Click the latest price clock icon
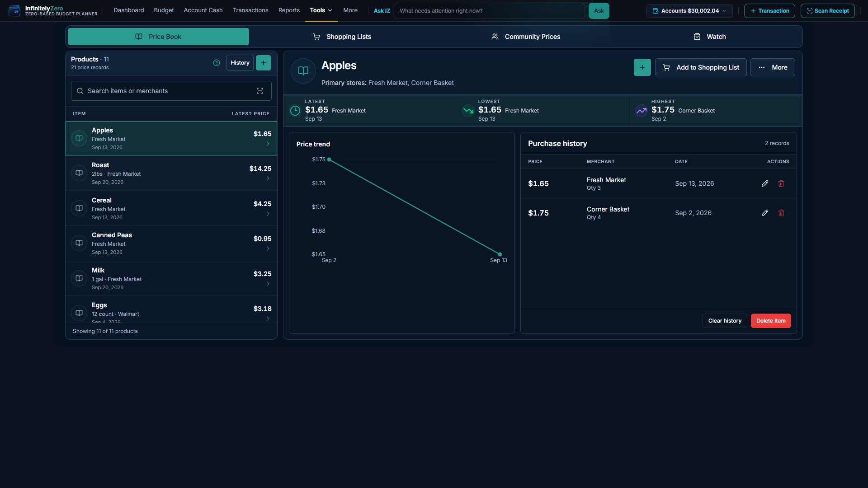The height and width of the screenshot is (488, 868). coord(295,111)
